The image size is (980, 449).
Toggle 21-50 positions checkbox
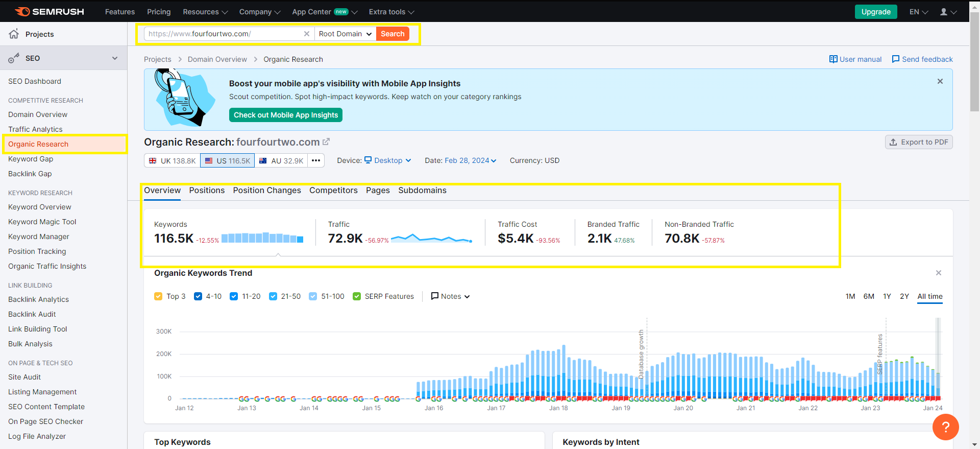pos(273,296)
